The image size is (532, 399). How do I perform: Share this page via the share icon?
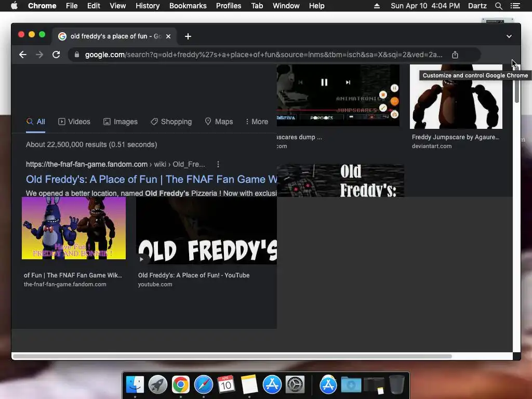tap(455, 55)
